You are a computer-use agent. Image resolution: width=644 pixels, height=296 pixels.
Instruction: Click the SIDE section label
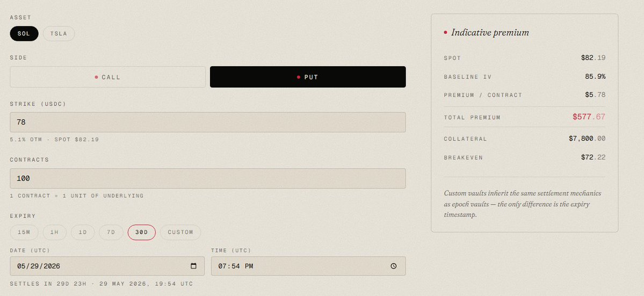point(18,58)
